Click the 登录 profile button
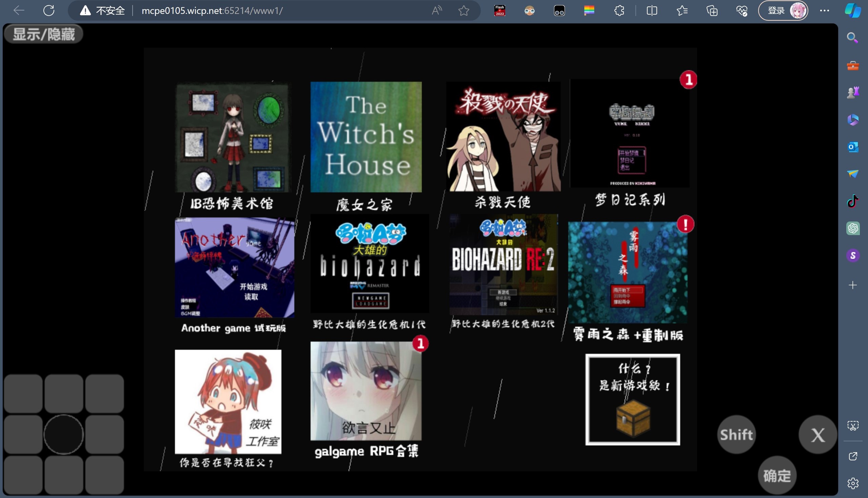868x498 pixels. [783, 11]
